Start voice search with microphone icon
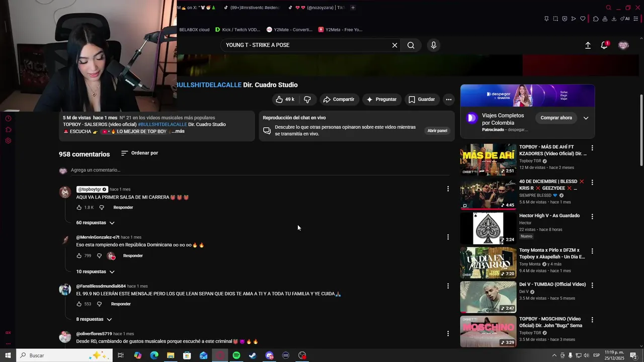644x362 pixels. (x=434, y=45)
